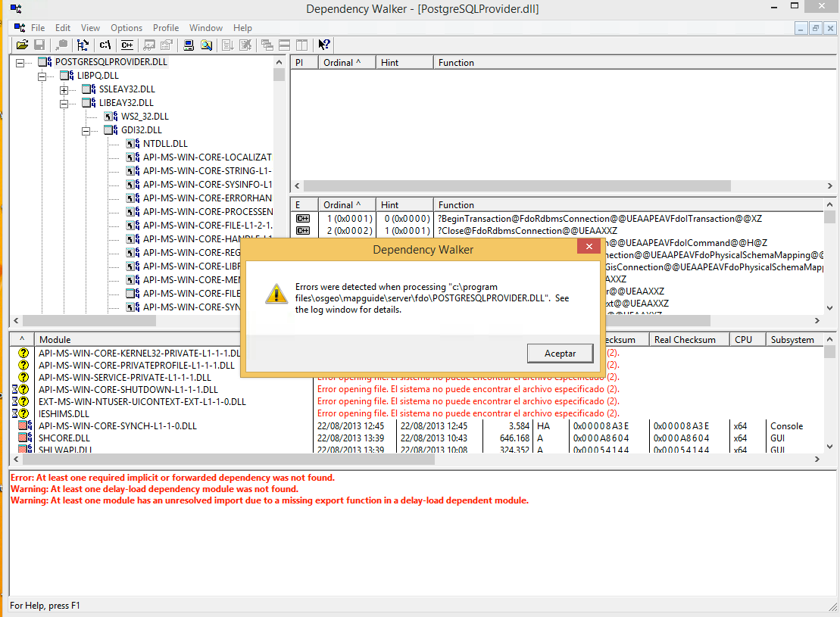Toggle Full Paths (c:\) toolbar icon
The width and height of the screenshot is (840, 617).
(105, 45)
